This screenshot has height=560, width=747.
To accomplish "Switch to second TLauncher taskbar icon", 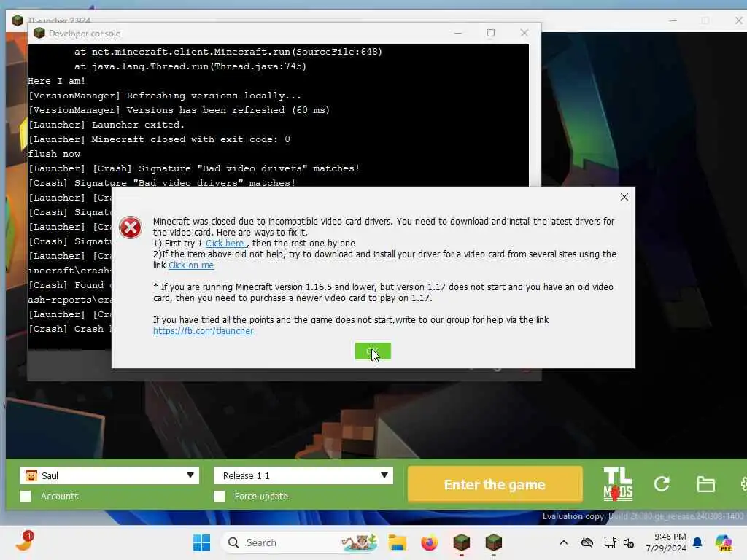I will coord(494,542).
